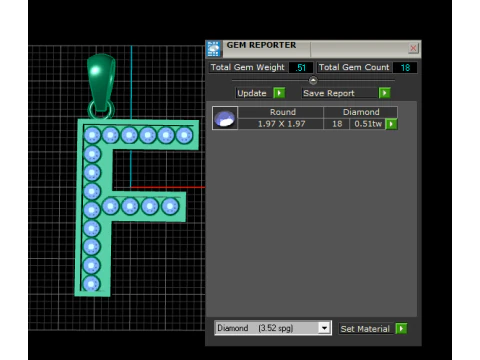Collapse panel using round arrow handle
480x360 pixels.
(x=313, y=80)
